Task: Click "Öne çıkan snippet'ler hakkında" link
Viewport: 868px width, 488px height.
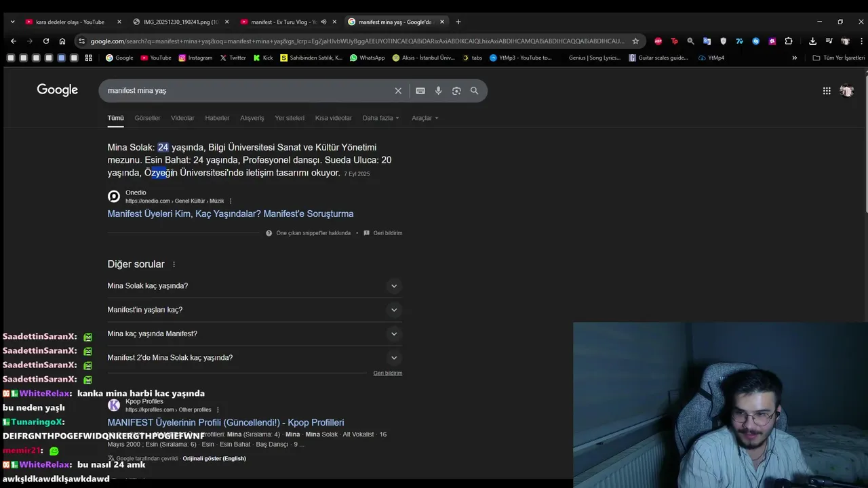Action: tap(313, 233)
